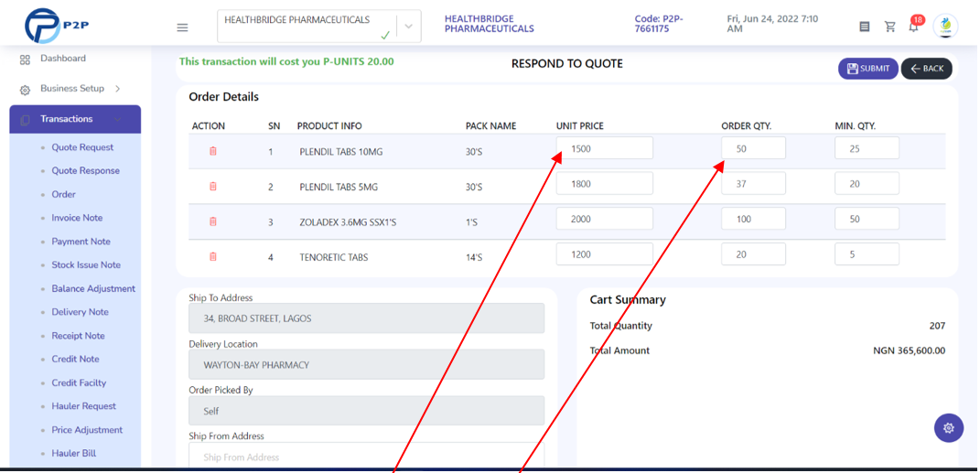The height and width of the screenshot is (473, 980).
Task: Collapse the Transactions menu
Action: click(75, 119)
